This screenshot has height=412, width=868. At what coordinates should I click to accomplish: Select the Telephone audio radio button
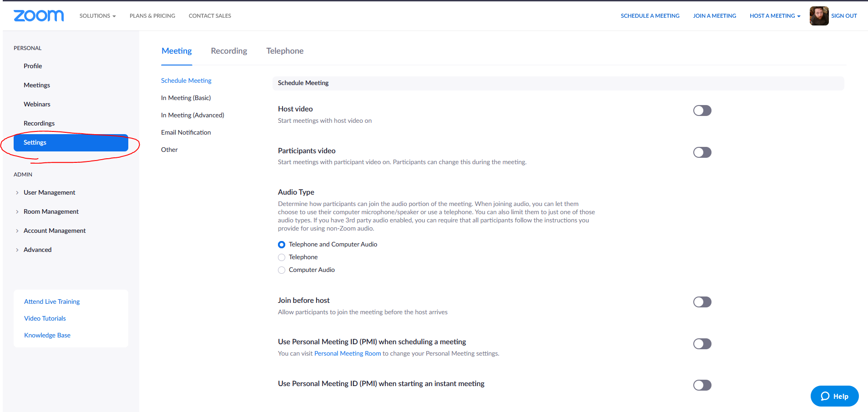(282, 257)
